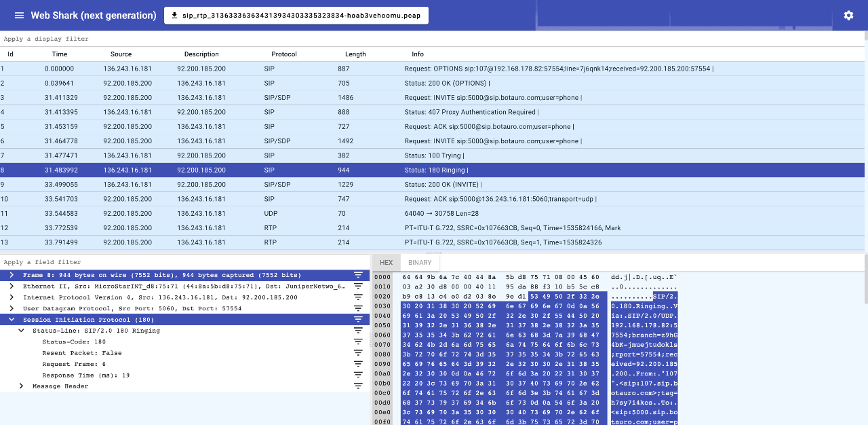Click filter icon next to Status-Code: 180
Image resolution: width=868 pixels, height=425 pixels.
tap(358, 341)
